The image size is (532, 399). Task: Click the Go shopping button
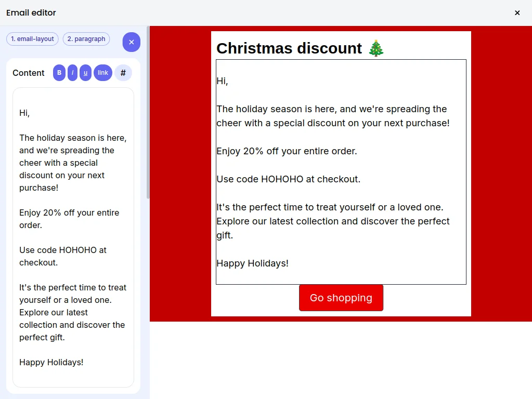(341, 298)
